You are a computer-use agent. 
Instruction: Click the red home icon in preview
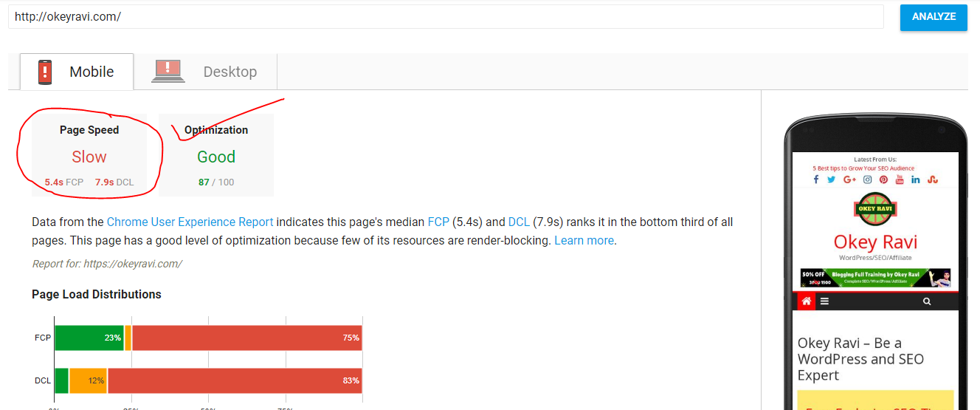(806, 301)
